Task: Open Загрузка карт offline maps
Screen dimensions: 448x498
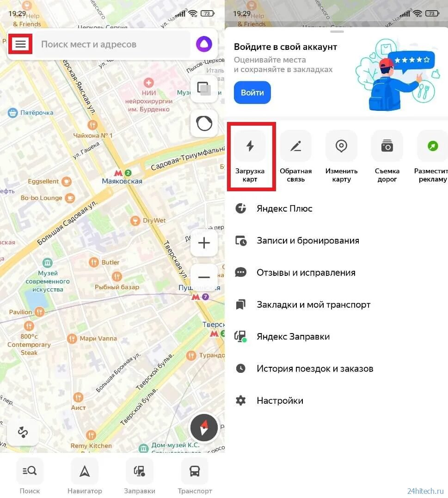Action: 250,157
